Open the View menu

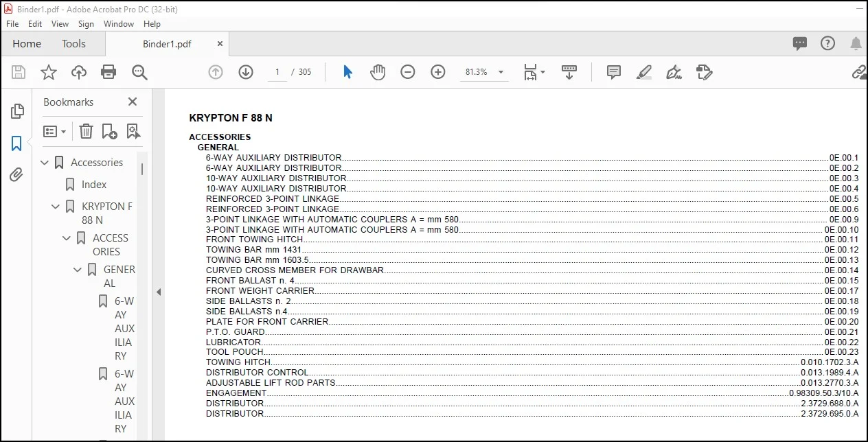pyautogui.click(x=60, y=23)
